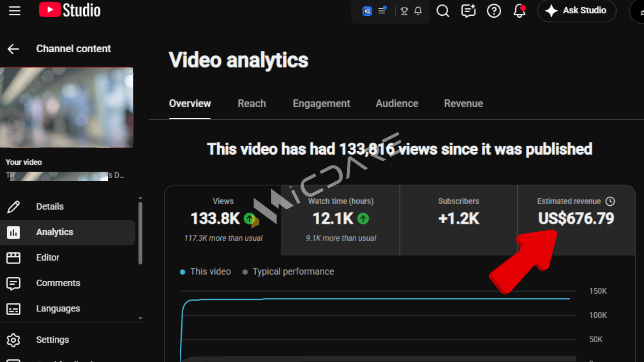Click the Ask Studio button
The width and height of the screenshot is (644, 362).
tap(577, 11)
